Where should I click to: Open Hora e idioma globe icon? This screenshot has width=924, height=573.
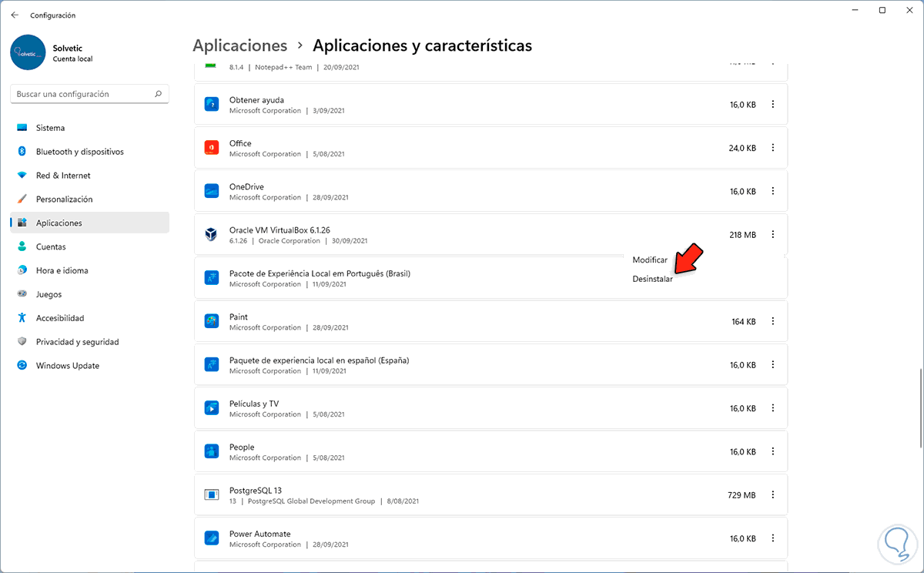[22, 270]
